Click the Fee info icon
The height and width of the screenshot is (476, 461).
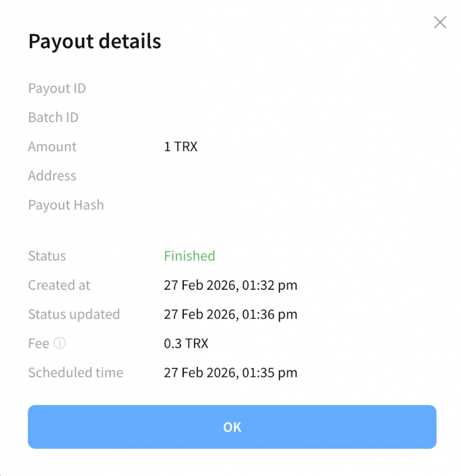point(60,344)
